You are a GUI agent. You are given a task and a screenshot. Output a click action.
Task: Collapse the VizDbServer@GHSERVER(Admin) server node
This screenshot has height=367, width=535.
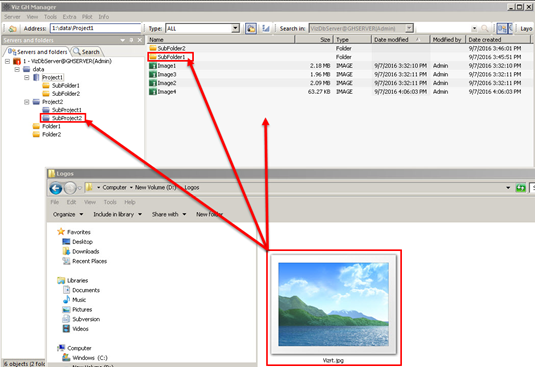tap(8, 61)
